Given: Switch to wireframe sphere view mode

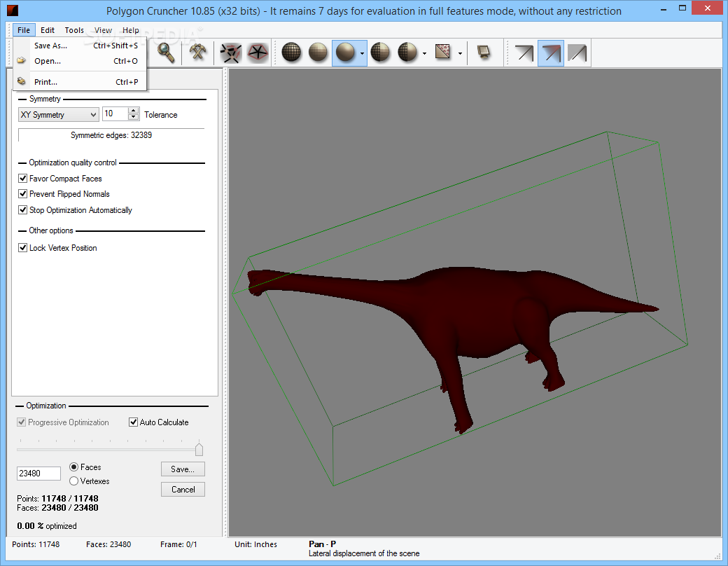Looking at the screenshot, I should (x=292, y=53).
